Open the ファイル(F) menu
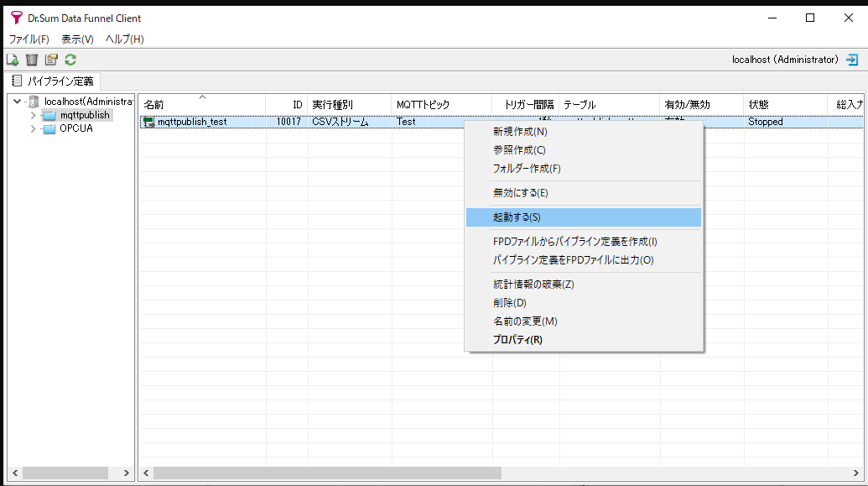868x486 pixels. 29,39
